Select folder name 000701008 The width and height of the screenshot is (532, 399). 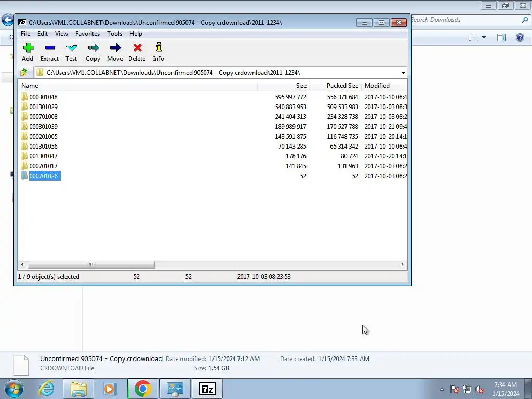click(44, 116)
